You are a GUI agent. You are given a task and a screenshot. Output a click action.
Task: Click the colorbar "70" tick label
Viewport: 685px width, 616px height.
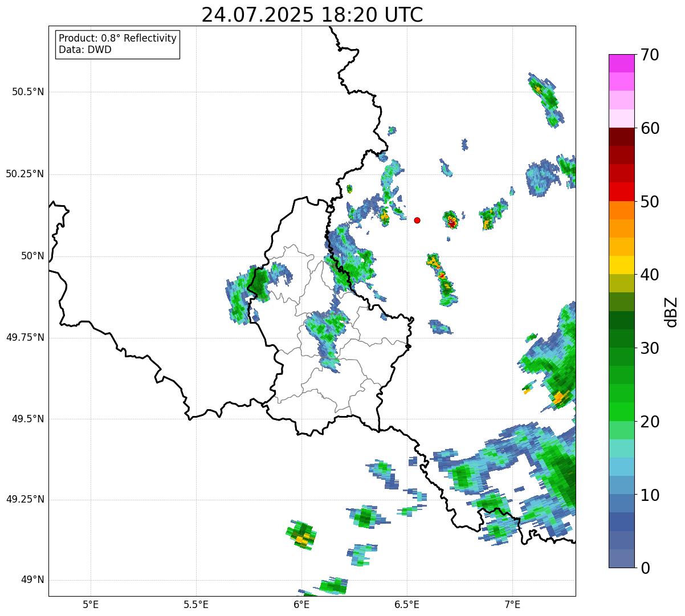coord(650,55)
